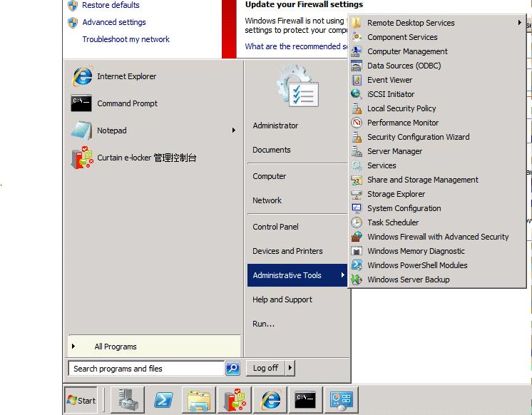Open Windows Explorer from the taskbar
The height and width of the screenshot is (415, 532).
point(199,400)
